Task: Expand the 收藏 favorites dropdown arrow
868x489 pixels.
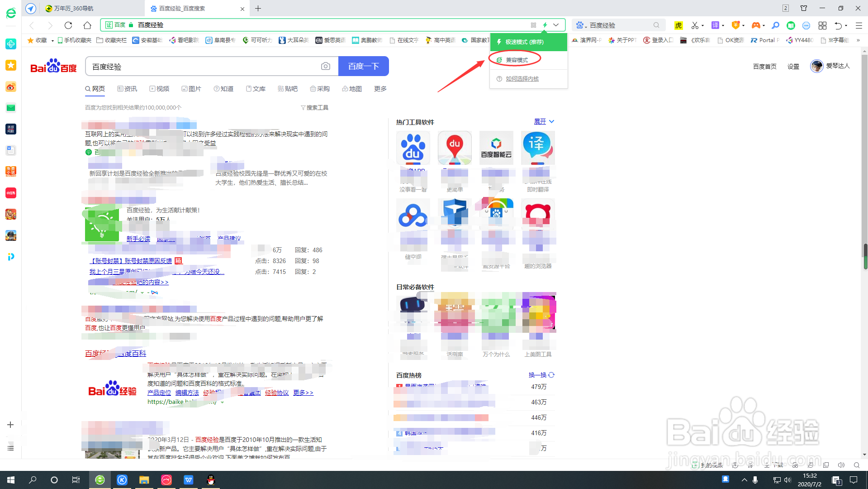Action: pos(52,41)
